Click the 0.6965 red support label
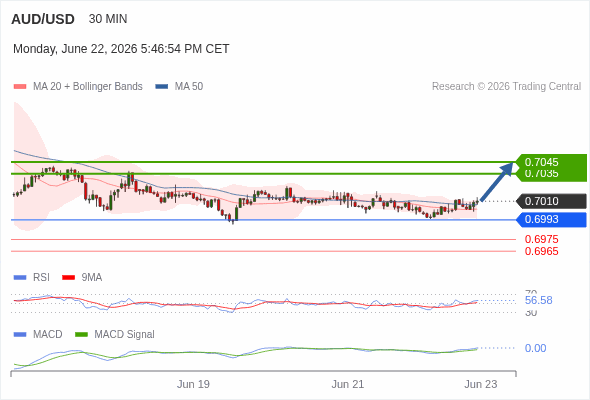This screenshot has width=590, height=400. 541,251
